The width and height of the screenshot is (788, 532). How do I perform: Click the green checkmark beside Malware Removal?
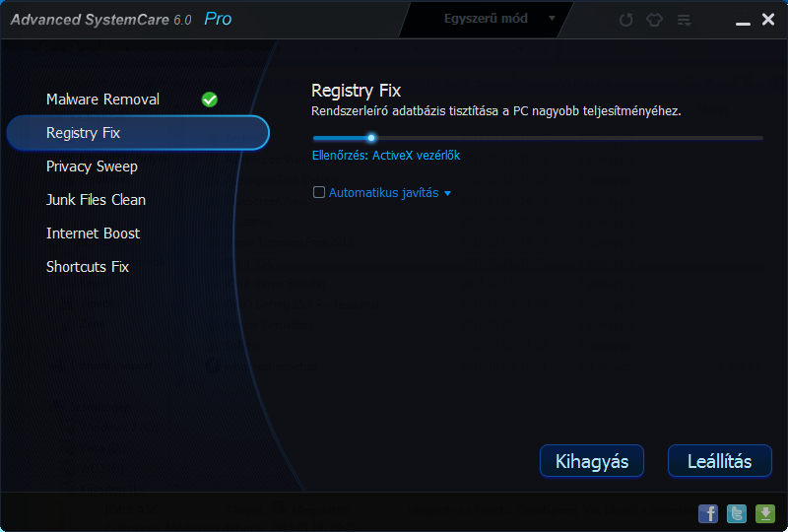(x=210, y=100)
